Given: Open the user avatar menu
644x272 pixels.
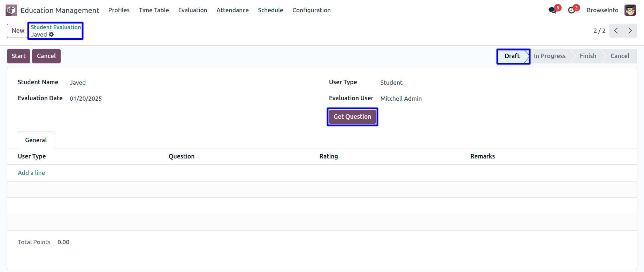Looking at the screenshot, I should pyautogui.click(x=630, y=10).
